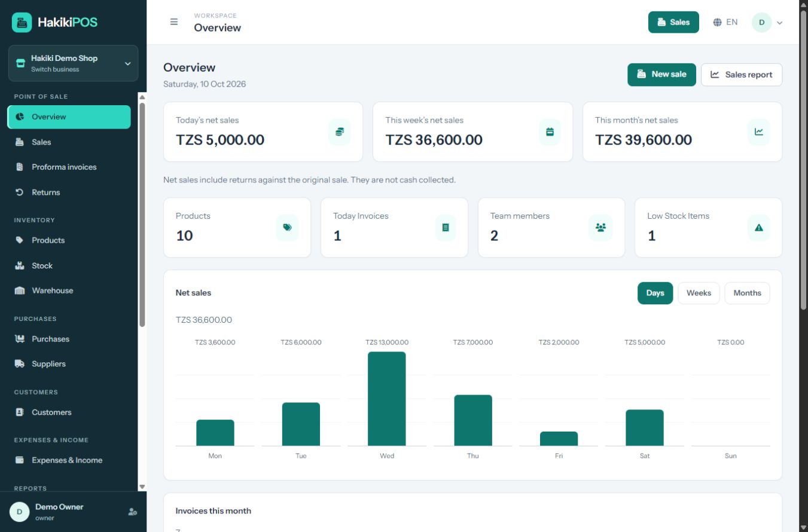
Task: Click the D avatar in the top bar
Action: [x=761, y=23]
